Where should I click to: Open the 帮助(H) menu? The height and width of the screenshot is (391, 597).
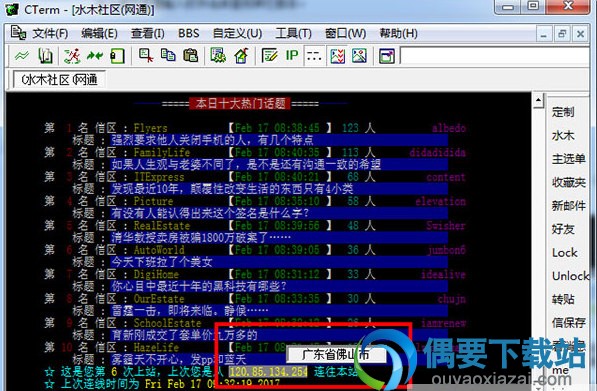tap(398, 34)
